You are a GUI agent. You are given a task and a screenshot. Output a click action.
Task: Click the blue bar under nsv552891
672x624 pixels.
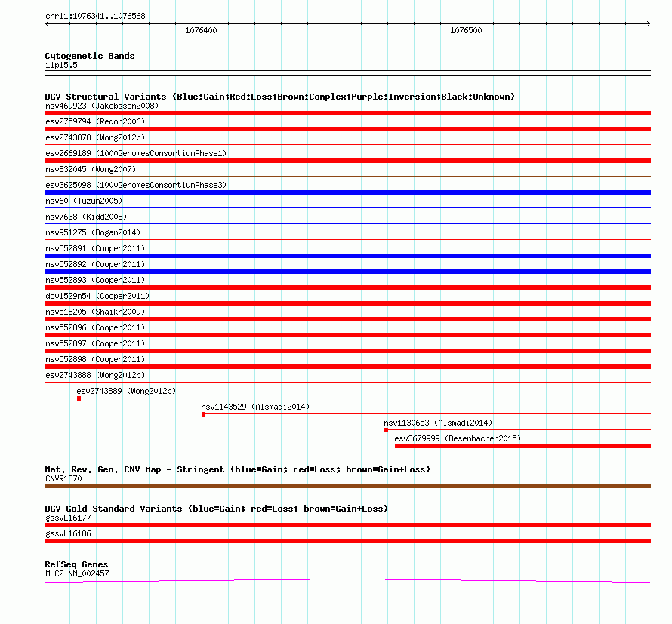[347, 256]
